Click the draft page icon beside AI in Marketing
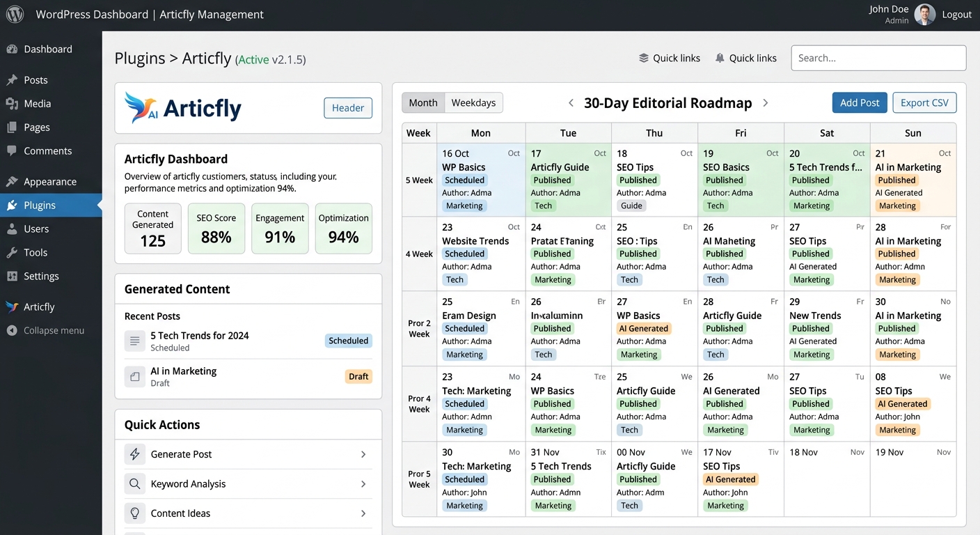 tap(134, 377)
